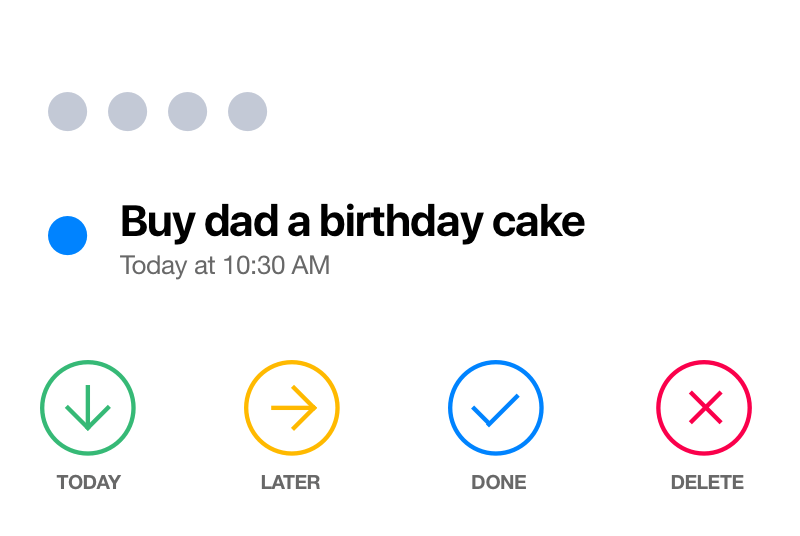This screenshot has height=536, width=800.
Task: Click the yellow Later right-arrow icon
Action: pos(292,408)
